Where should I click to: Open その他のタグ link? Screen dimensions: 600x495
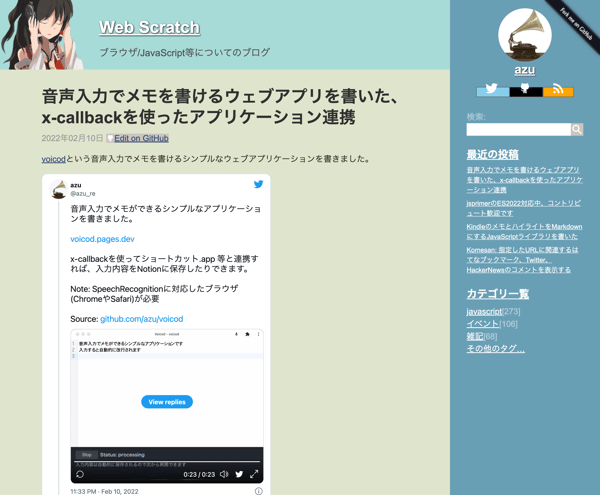click(x=496, y=349)
